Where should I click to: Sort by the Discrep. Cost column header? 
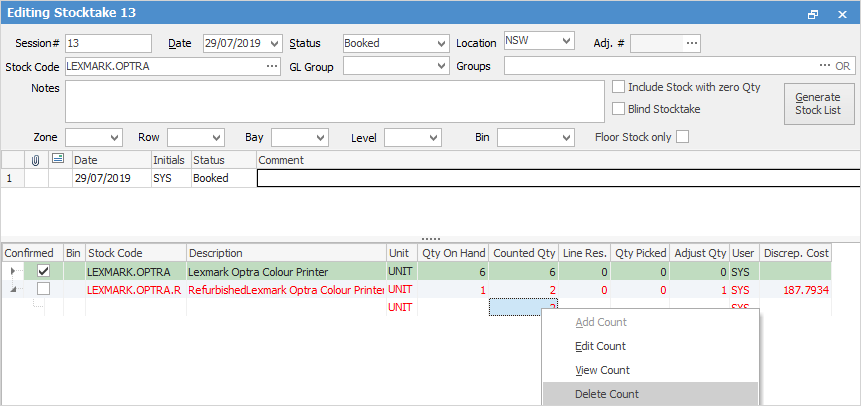point(794,254)
